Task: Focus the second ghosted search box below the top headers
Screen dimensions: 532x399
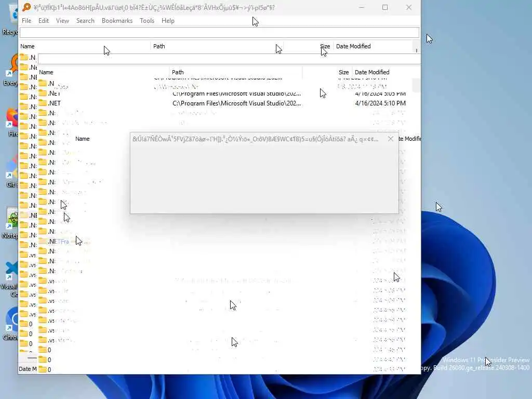Action: click(x=229, y=59)
